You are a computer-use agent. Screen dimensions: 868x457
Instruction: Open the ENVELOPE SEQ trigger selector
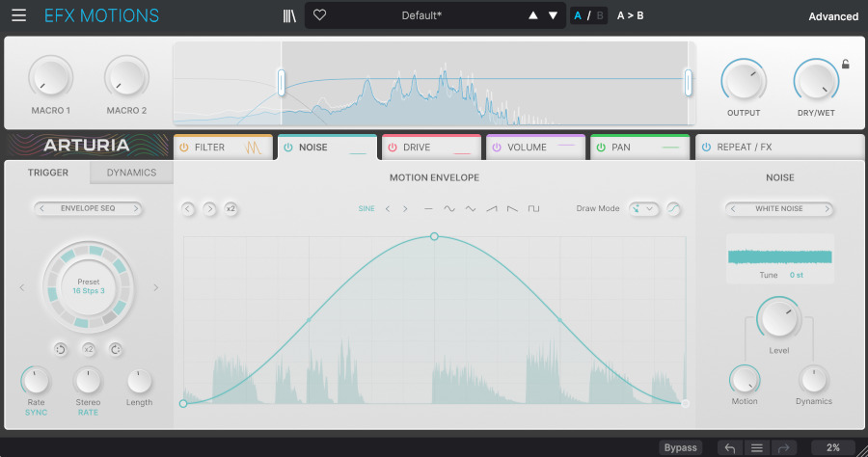(x=88, y=208)
